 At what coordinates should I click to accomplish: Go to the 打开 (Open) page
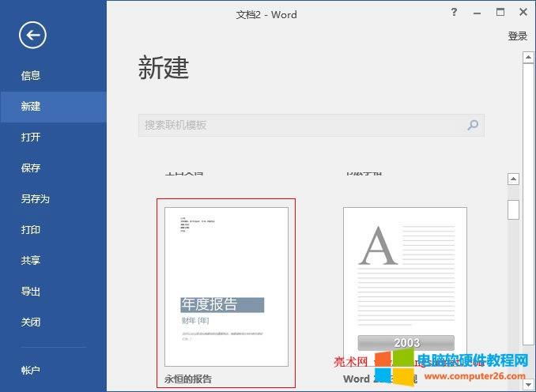31,138
